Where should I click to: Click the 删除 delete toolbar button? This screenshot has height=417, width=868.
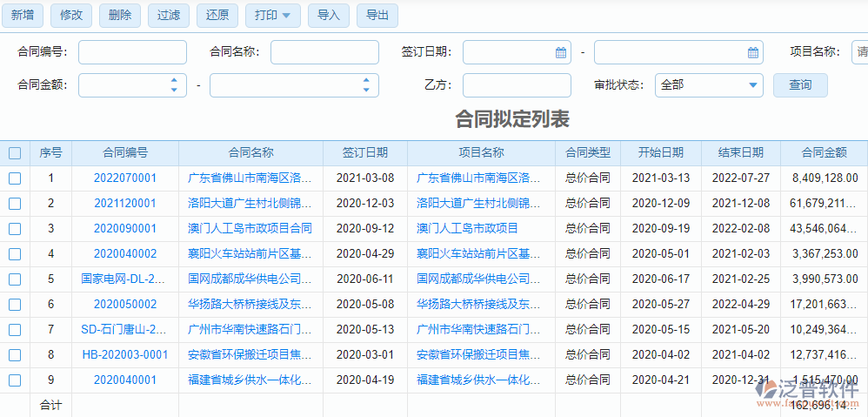pyautogui.click(x=120, y=15)
